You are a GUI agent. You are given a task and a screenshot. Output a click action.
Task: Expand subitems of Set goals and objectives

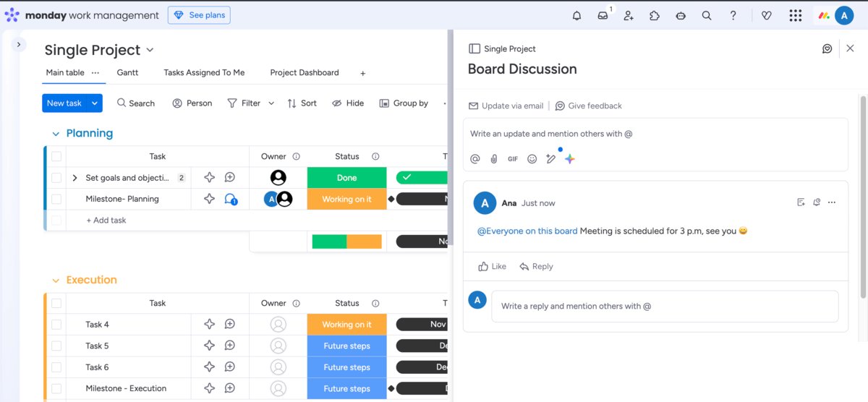pos(75,178)
